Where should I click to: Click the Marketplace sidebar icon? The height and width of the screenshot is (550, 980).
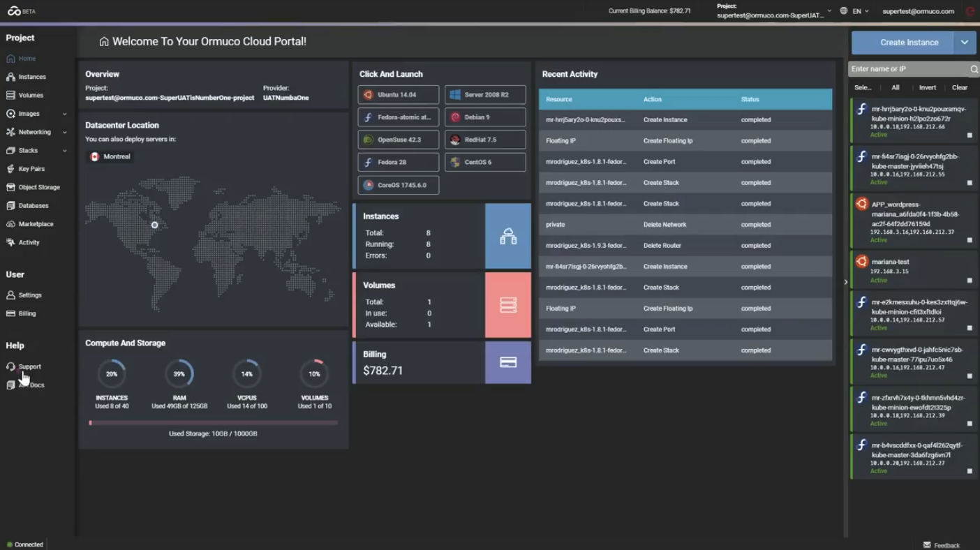click(x=10, y=224)
